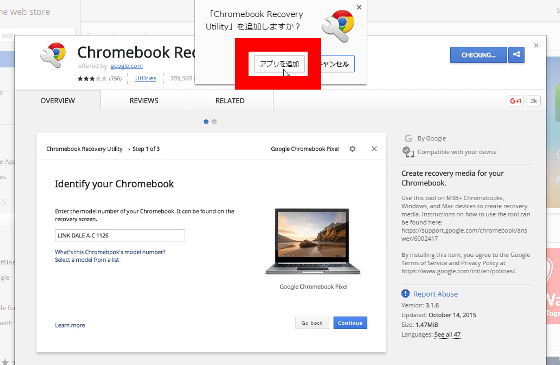Click the 'Google Chromebook Pixel' caption under the laptop
This screenshot has height=365, width=560.
[313, 286]
